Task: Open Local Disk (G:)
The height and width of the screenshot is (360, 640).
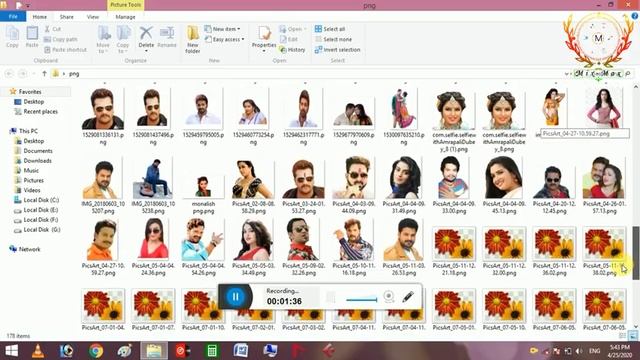Action: (42, 229)
